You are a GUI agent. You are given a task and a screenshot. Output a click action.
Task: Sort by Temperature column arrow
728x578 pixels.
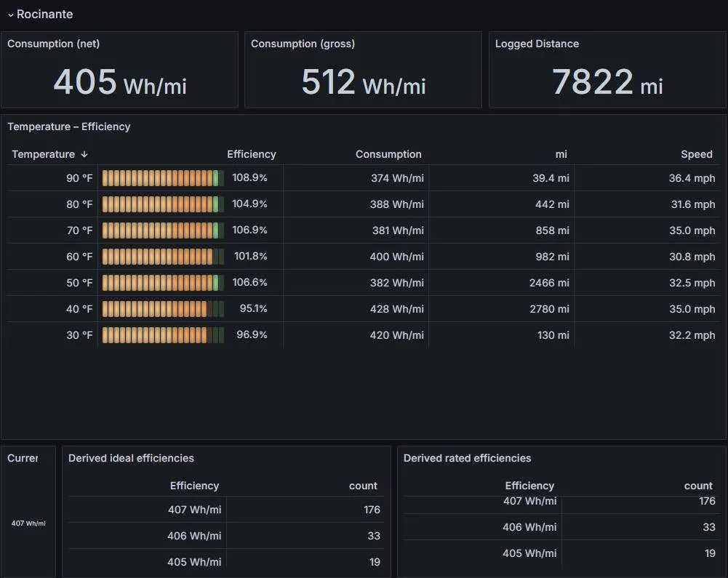pos(84,154)
